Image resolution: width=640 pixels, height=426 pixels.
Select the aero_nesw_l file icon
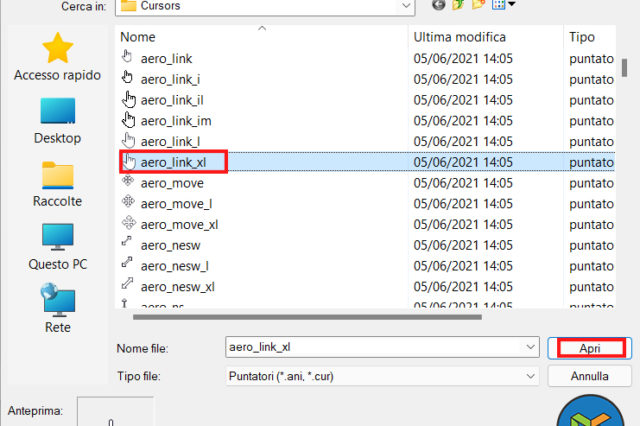click(127, 262)
